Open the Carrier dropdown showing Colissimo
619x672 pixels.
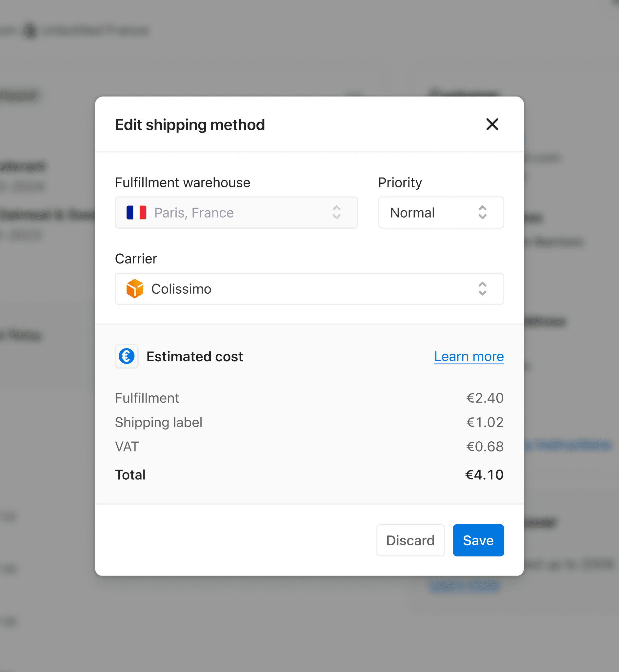coord(309,288)
